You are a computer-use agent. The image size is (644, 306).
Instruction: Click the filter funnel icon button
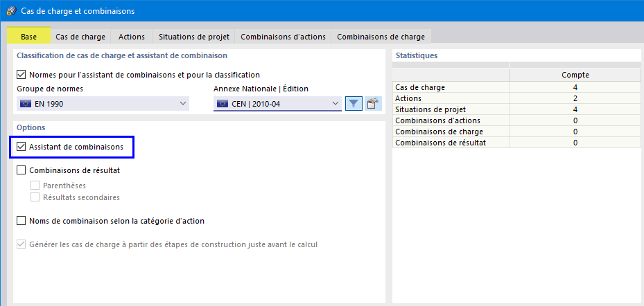click(354, 104)
